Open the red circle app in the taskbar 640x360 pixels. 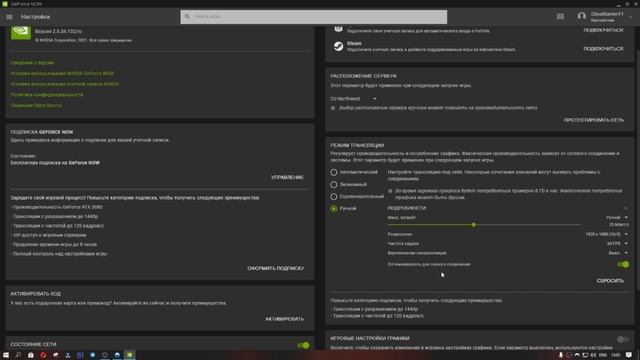tap(43, 355)
